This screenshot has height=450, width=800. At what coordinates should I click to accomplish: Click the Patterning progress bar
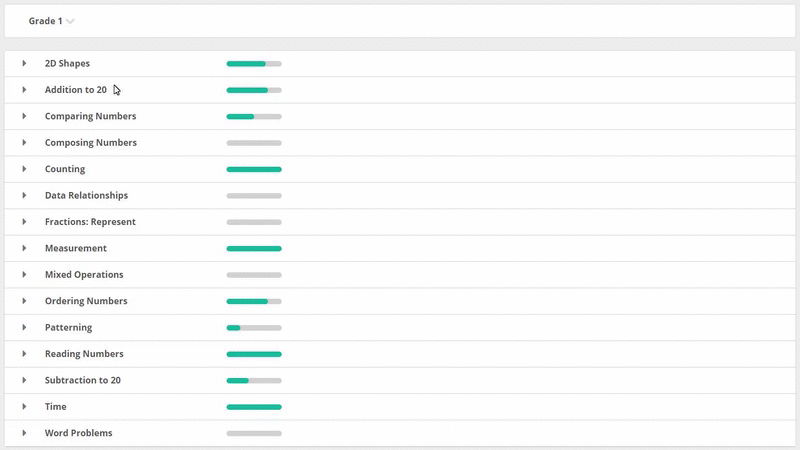click(254, 328)
